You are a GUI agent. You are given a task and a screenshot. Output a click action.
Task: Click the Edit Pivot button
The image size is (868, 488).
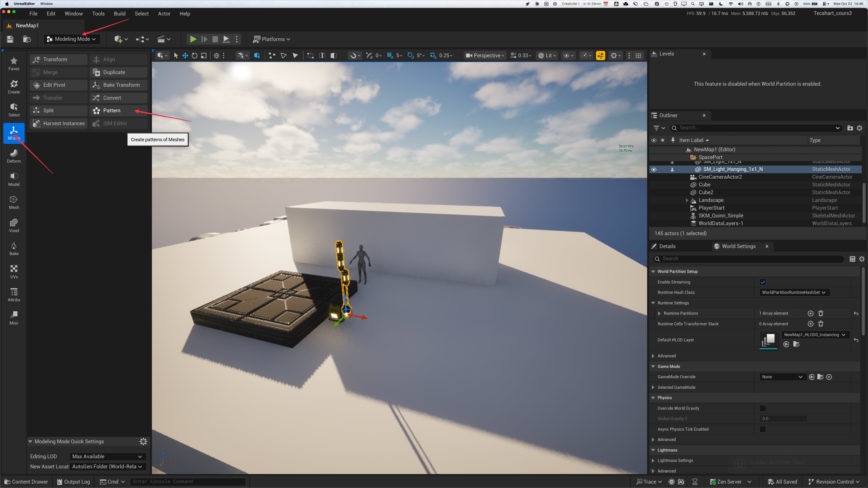pos(59,85)
